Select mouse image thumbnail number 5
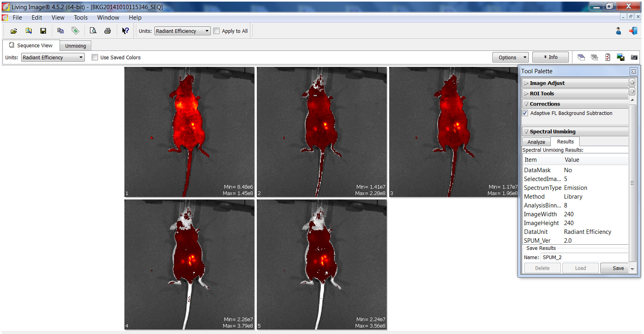Screen dimensions: 644x334 322,264
